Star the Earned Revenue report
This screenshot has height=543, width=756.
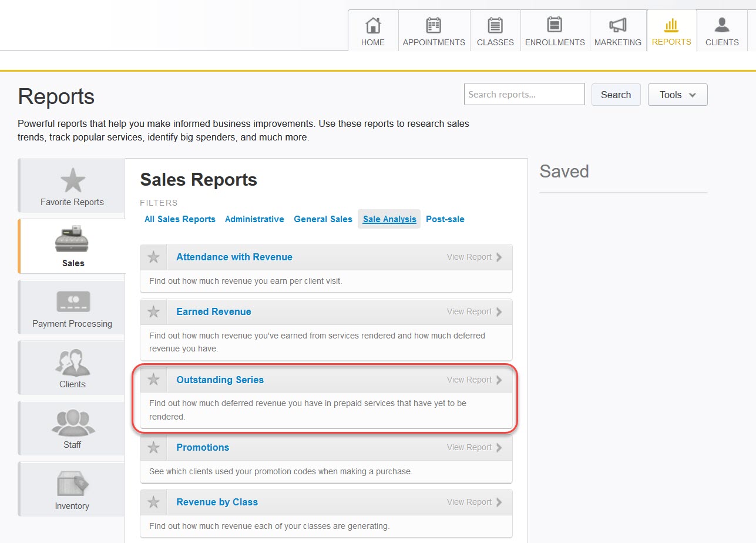(153, 311)
